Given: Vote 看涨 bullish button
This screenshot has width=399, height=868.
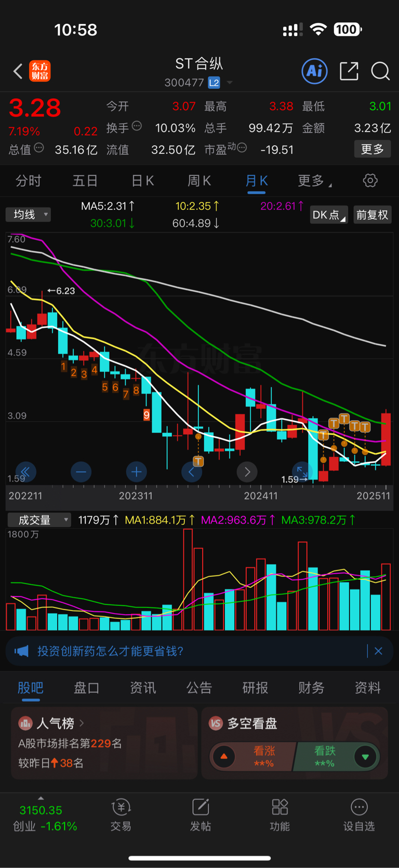Looking at the screenshot, I should click(253, 757).
